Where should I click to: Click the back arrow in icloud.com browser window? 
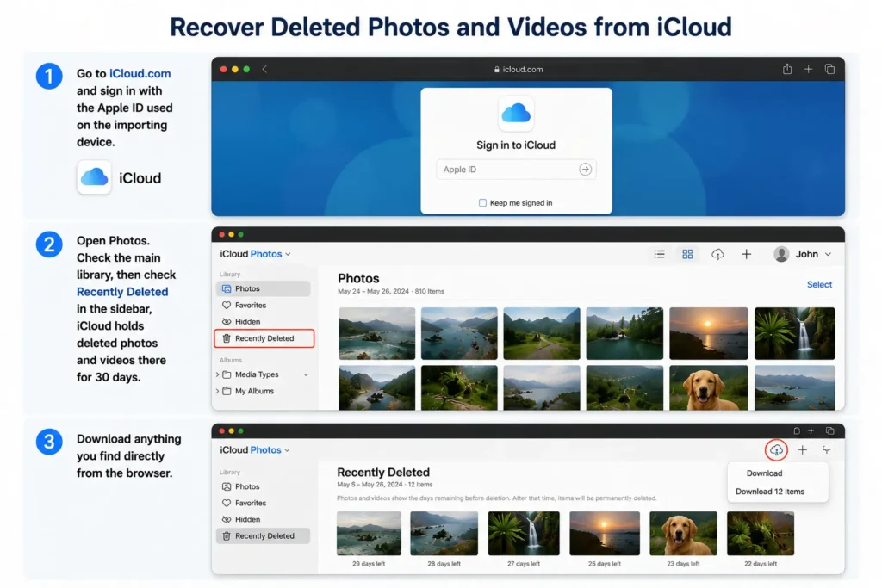coord(264,69)
